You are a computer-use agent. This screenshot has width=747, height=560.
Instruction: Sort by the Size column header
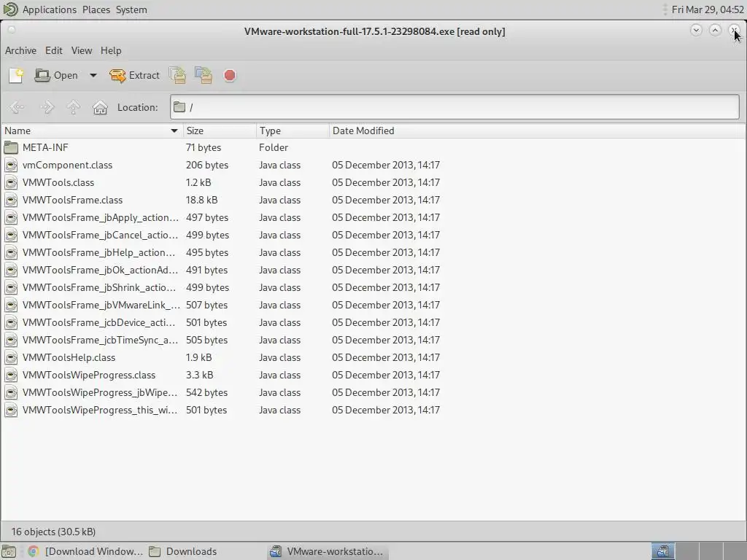(220, 131)
